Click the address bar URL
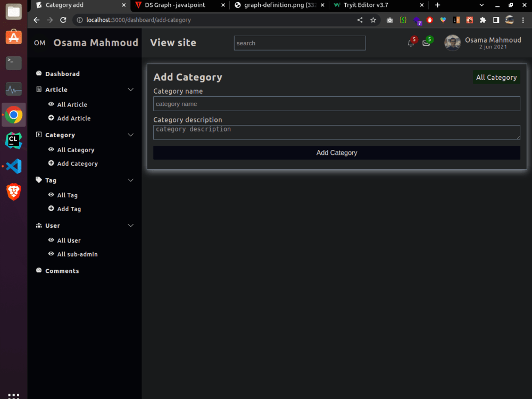 coord(138,20)
